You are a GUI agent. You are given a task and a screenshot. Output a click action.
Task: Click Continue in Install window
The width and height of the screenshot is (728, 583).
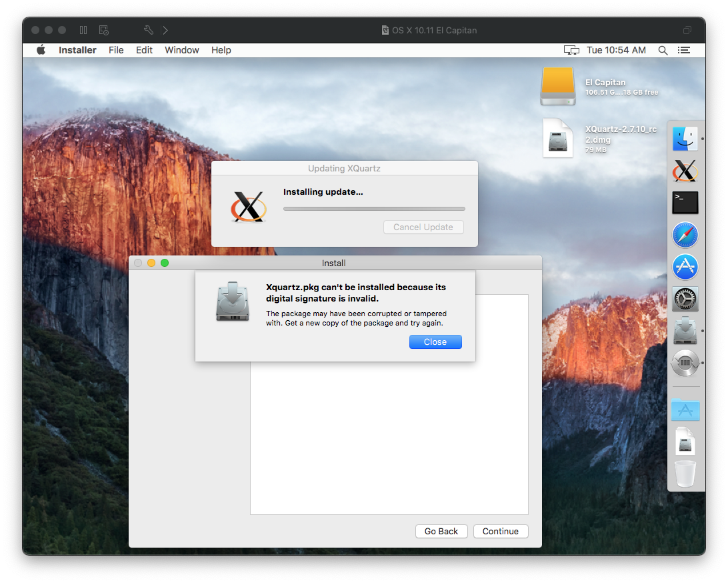(x=501, y=531)
